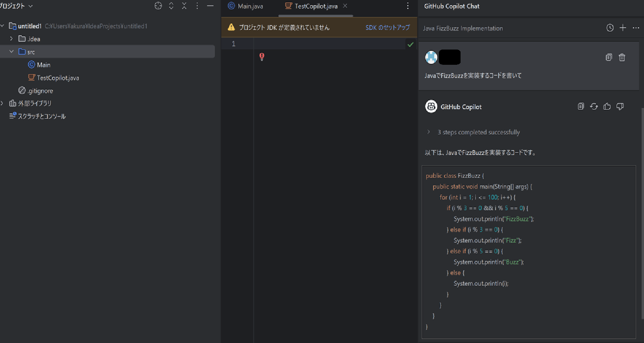Open the プロジェクト view dropdown
The image size is (644, 343).
[x=16, y=6]
